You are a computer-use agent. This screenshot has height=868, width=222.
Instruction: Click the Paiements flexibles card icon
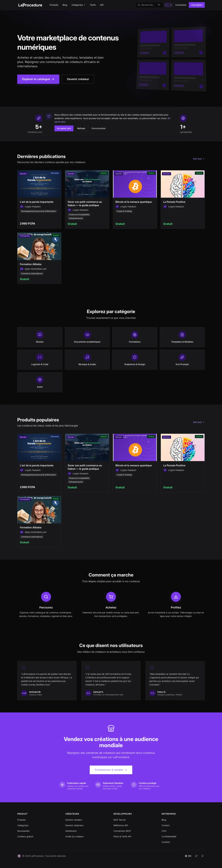98,784
